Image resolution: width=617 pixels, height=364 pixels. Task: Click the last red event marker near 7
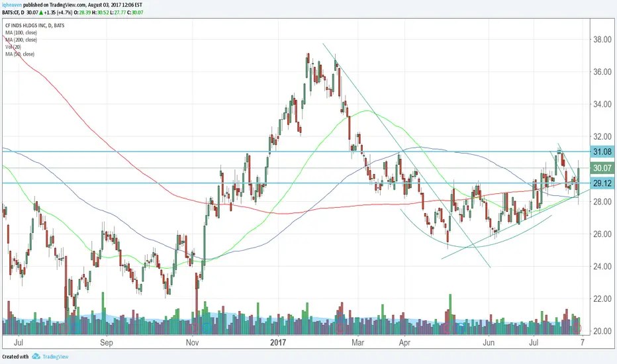577,328
